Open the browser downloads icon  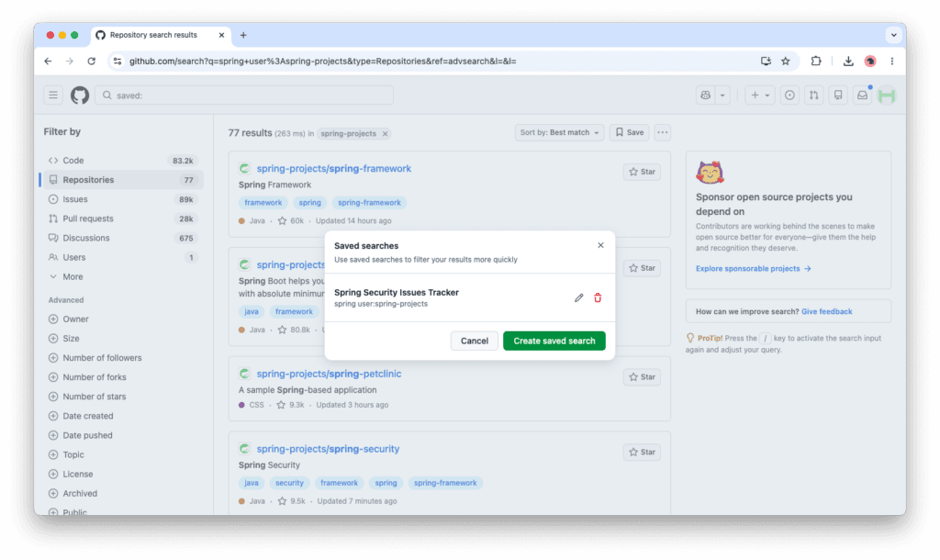tap(848, 62)
